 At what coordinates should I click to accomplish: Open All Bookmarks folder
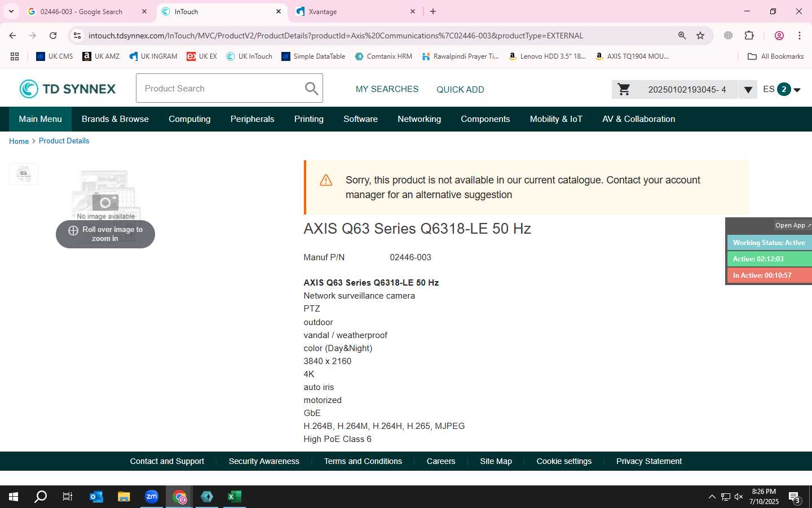[775, 56]
